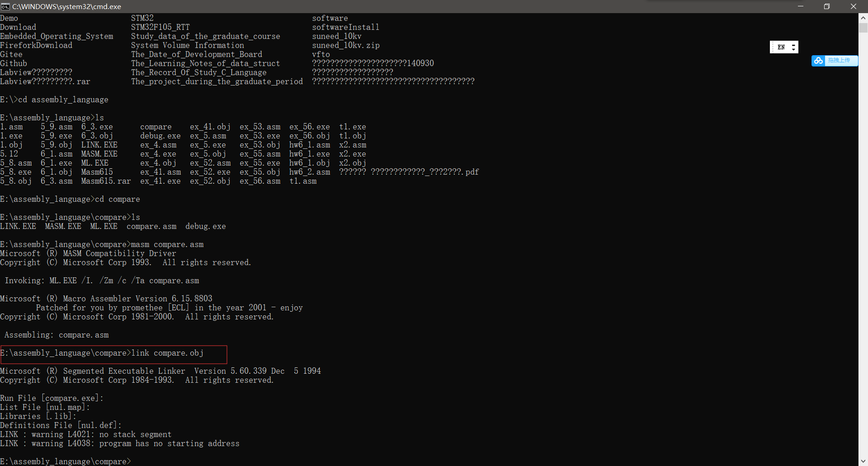The height and width of the screenshot is (466, 868).
Task: Click the FireforkDownload directory entry
Action: click(x=36, y=45)
